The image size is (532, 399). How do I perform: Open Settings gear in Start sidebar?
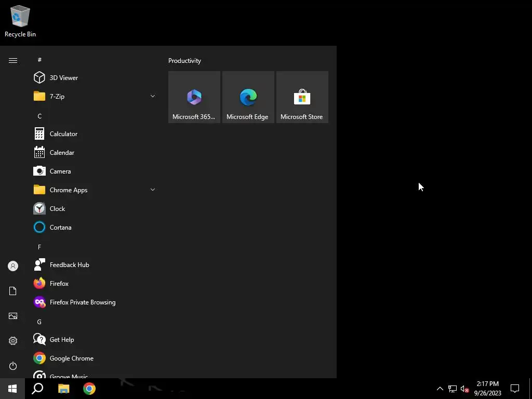pos(13,341)
